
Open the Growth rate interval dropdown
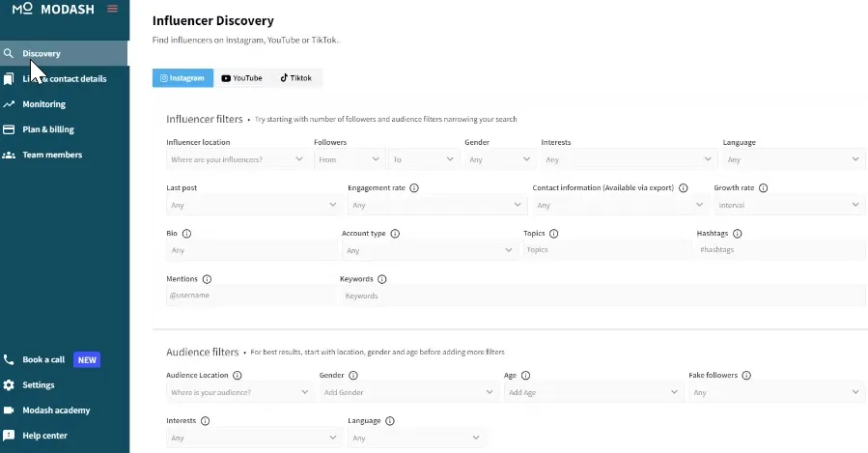click(x=790, y=205)
